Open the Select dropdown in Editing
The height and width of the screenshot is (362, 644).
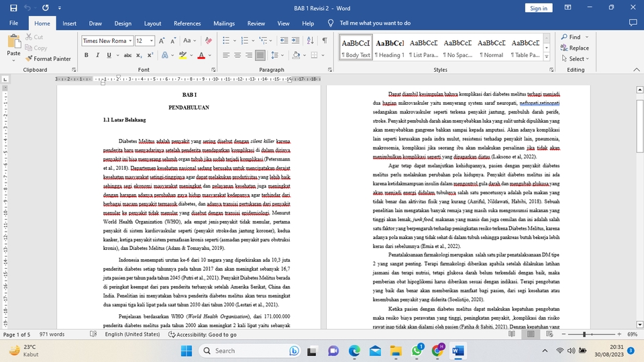click(x=576, y=59)
